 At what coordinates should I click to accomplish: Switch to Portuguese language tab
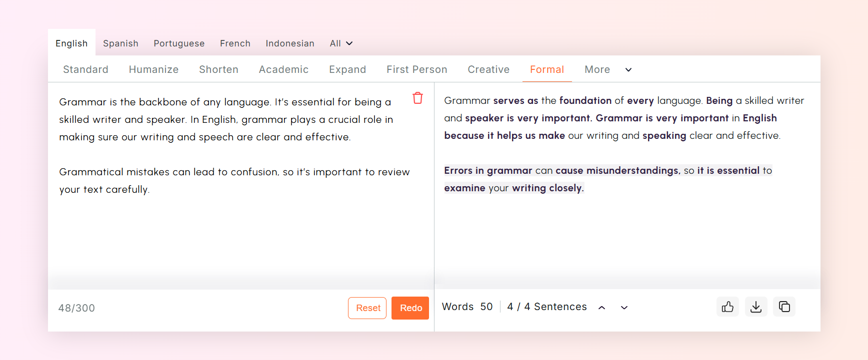pyautogui.click(x=179, y=43)
